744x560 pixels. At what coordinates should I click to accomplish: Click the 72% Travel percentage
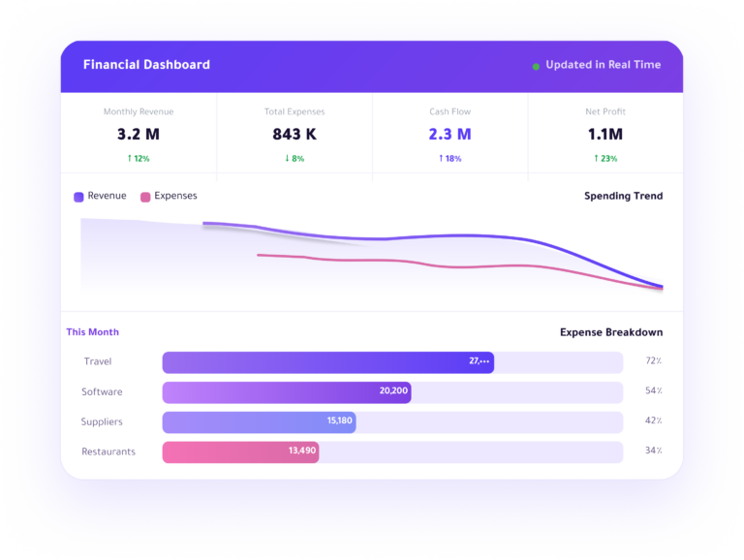(653, 360)
